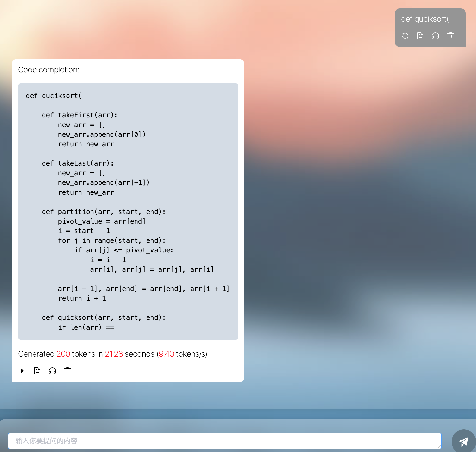476x452 pixels.
Task: Copy the code completion response
Action: (37, 371)
